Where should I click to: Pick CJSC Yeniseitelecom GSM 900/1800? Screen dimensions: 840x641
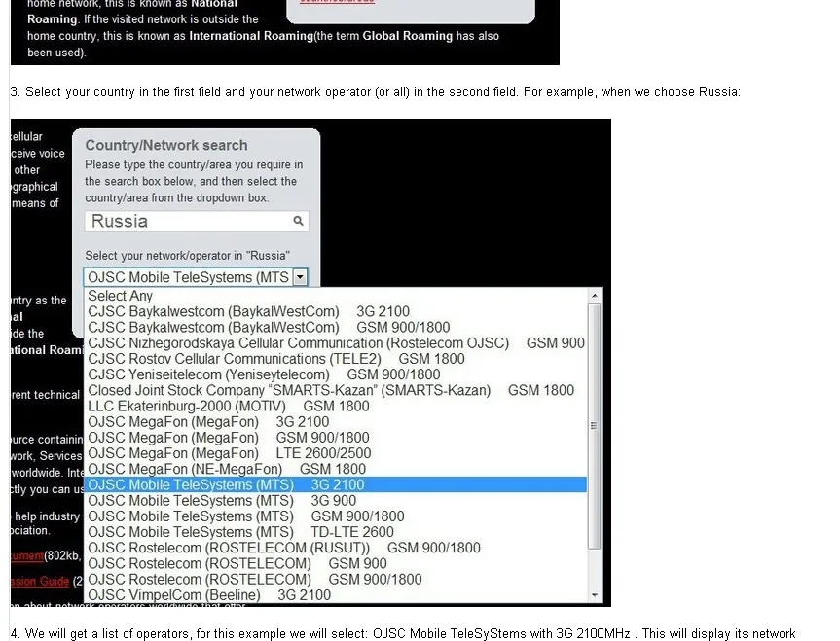click(336, 374)
